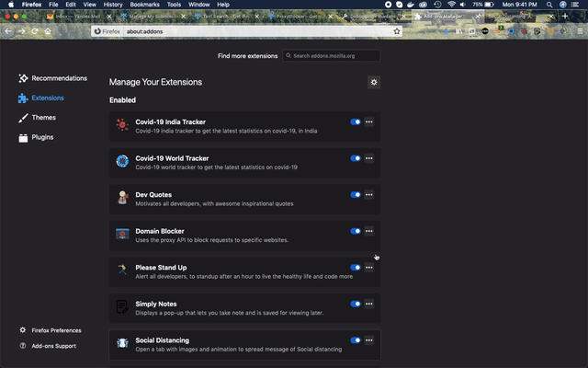Open the Window menu
Viewport: 588px width, 368px height.
[x=198, y=5]
